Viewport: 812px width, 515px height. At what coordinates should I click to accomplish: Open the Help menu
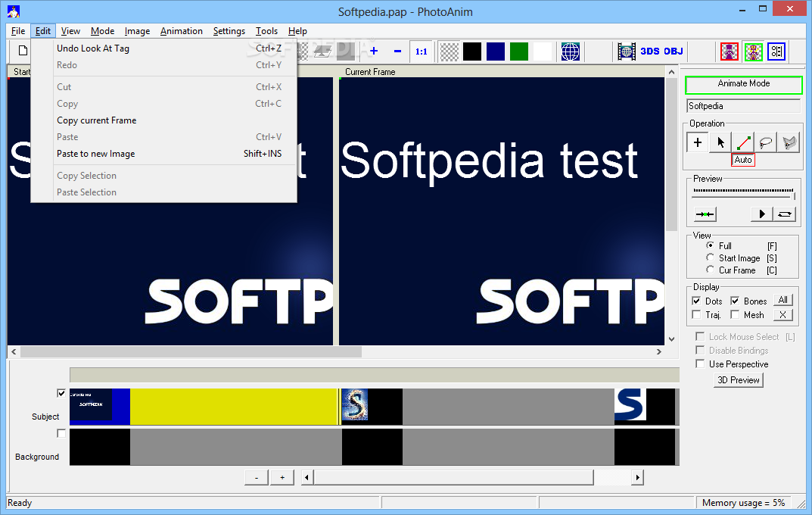point(297,31)
